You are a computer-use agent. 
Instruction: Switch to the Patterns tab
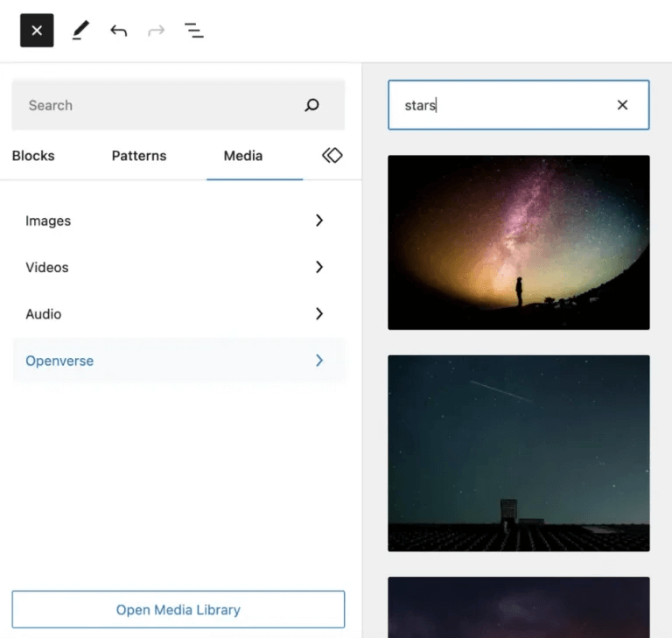click(x=139, y=156)
